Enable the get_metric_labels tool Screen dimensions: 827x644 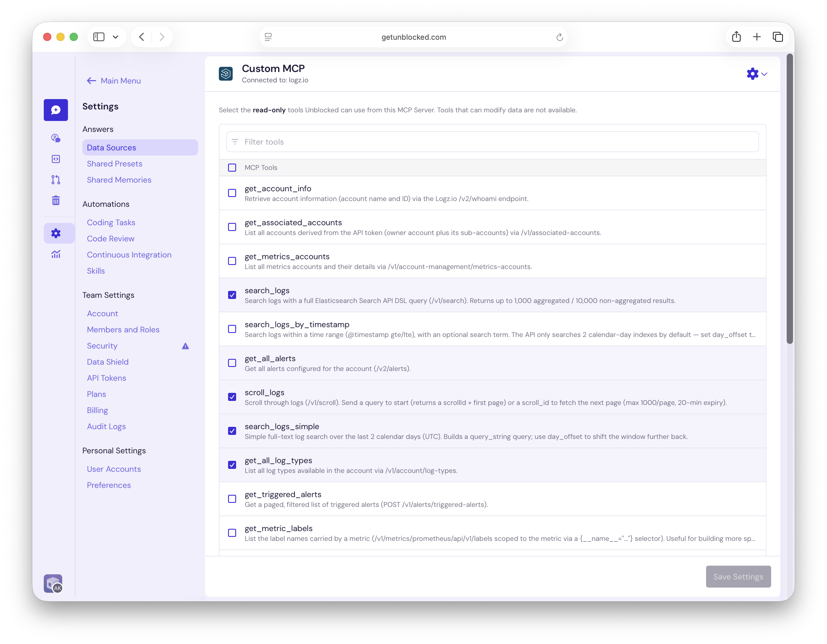(232, 533)
